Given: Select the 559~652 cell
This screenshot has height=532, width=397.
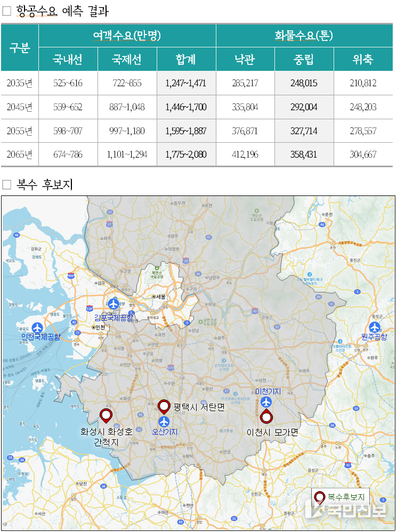Looking at the screenshot, I should coord(68,107).
